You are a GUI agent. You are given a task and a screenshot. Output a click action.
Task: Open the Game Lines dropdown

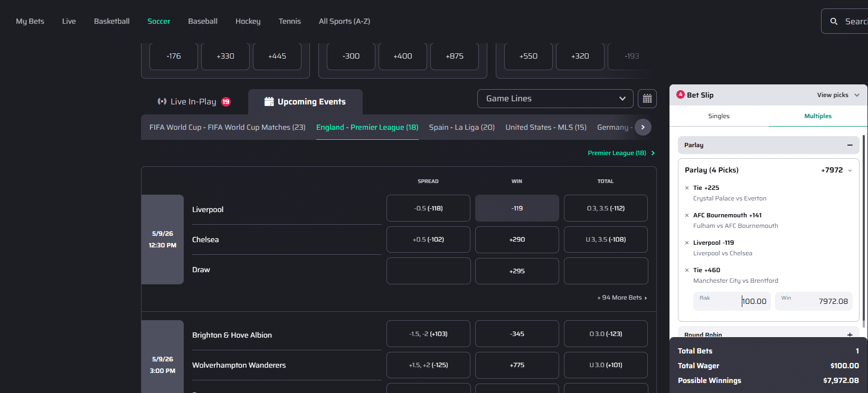point(555,99)
